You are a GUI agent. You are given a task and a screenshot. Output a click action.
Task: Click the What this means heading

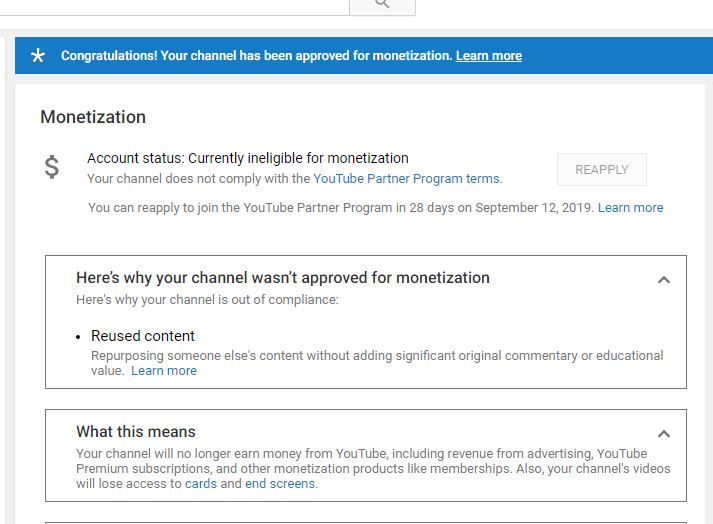pos(136,432)
